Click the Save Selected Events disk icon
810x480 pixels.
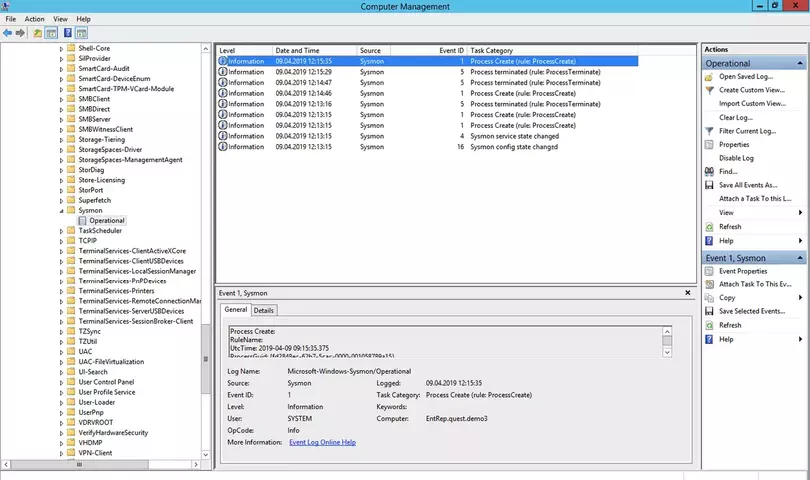[709, 311]
